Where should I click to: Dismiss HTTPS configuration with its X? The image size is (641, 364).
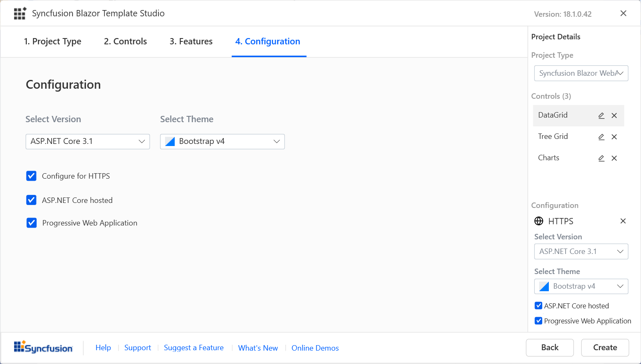pyautogui.click(x=623, y=221)
